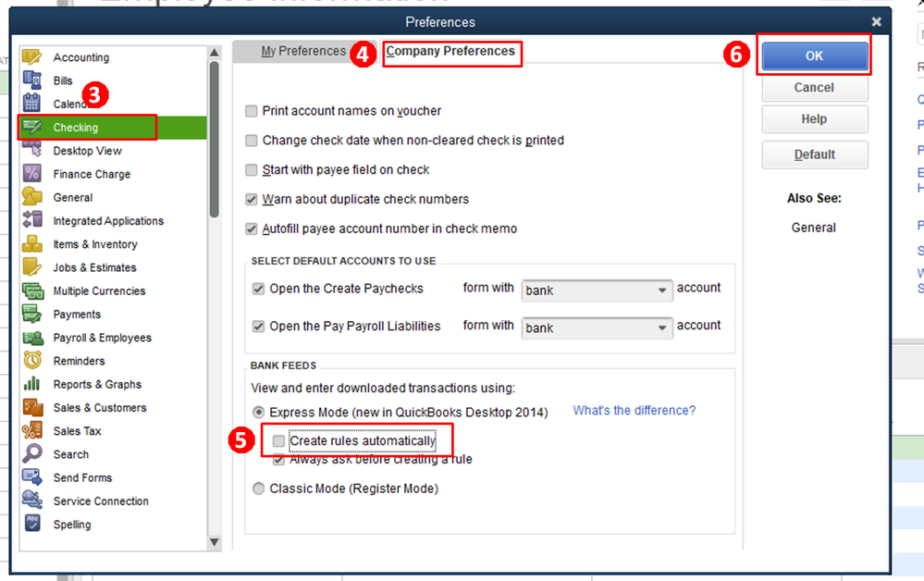Image resolution: width=924 pixels, height=581 pixels.
Task: Select the Checking category icon
Action: click(x=31, y=127)
